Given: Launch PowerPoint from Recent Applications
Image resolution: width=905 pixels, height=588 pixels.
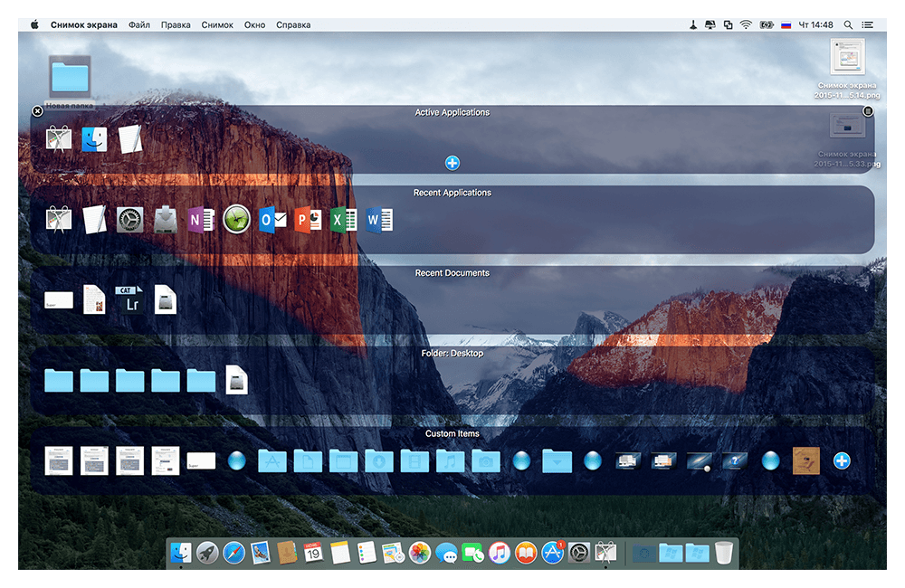Looking at the screenshot, I should [x=309, y=220].
